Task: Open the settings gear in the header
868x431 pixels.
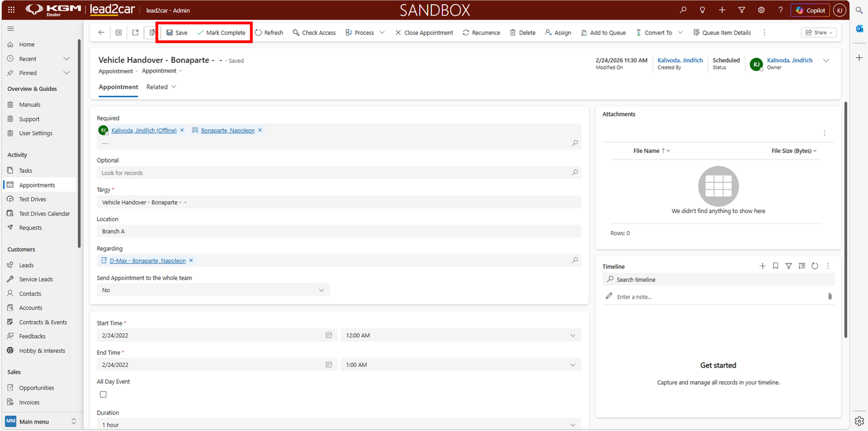Action: (x=761, y=10)
